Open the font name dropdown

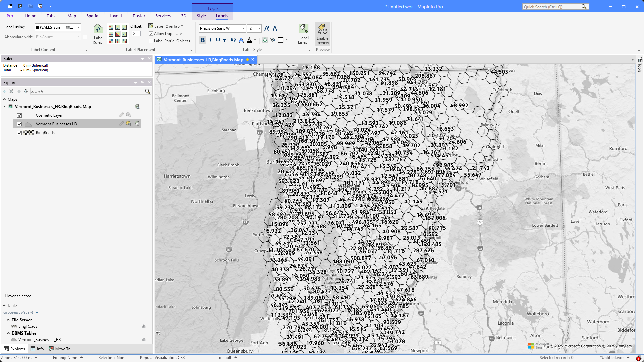point(243,28)
